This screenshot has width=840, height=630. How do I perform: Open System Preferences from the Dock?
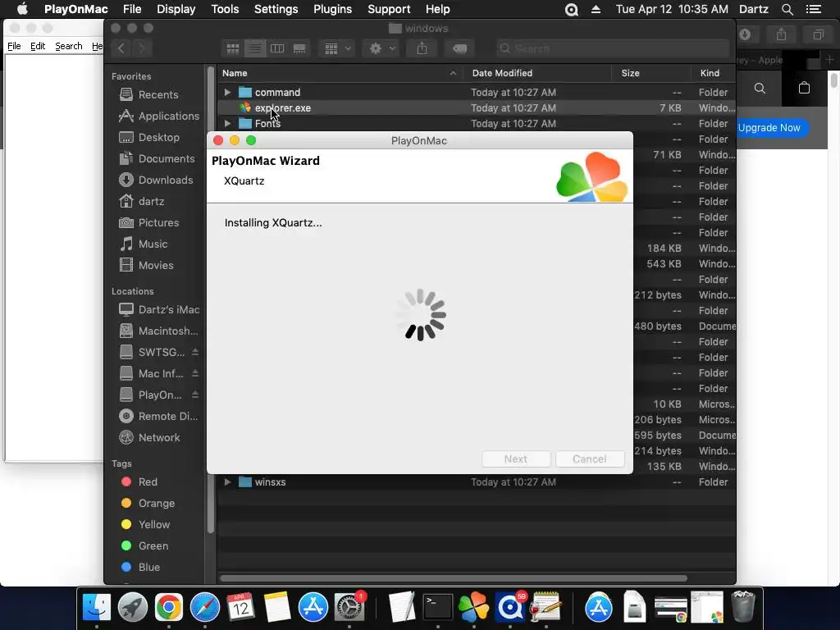(349, 608)
